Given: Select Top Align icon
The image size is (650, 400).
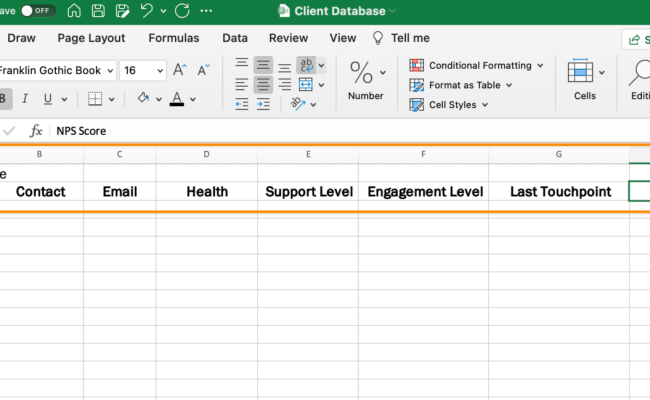Looking at the screenshot, I should pos(242,64).
